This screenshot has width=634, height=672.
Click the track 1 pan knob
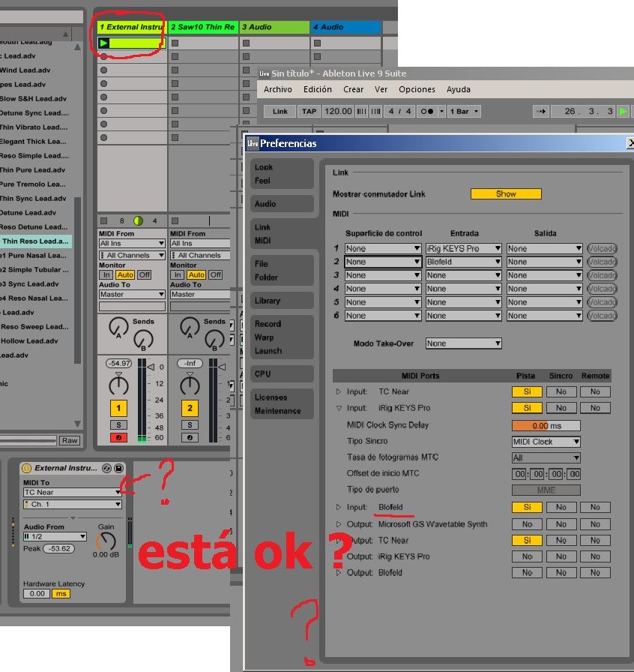[118, 385]
